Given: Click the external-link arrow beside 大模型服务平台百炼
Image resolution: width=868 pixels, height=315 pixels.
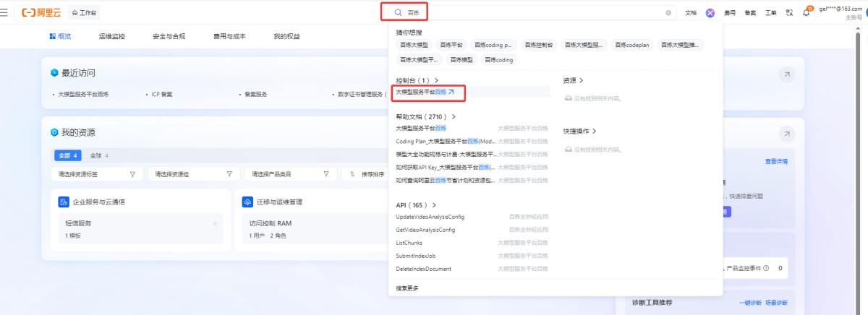Looking at the screenshot, I should point(451,92).
